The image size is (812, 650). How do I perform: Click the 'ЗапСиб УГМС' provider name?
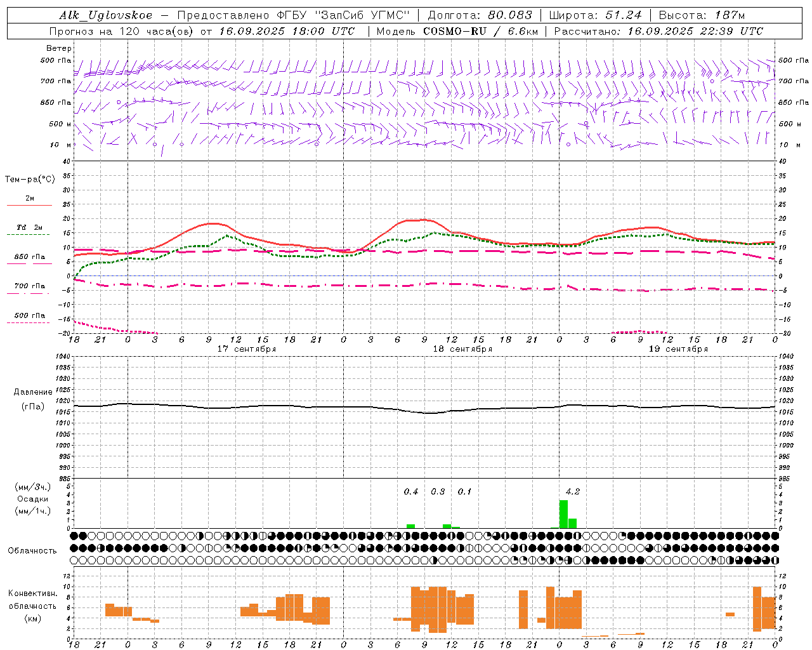362,16
